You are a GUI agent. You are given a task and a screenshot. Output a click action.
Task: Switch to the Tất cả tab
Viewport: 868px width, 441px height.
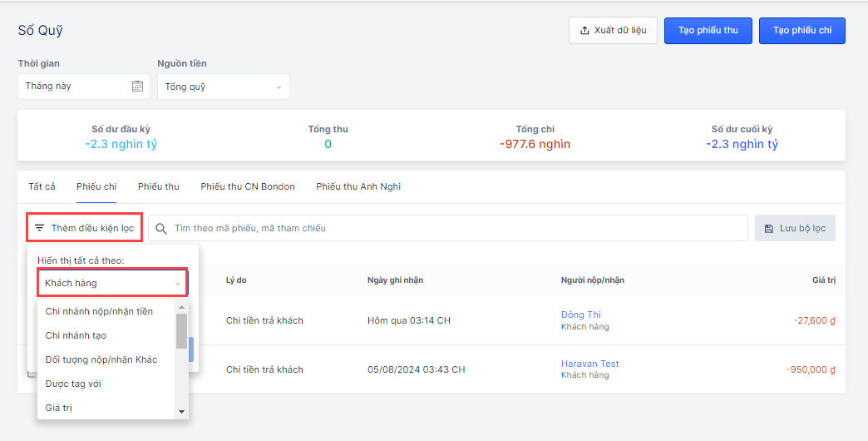(x=42, y=186)
